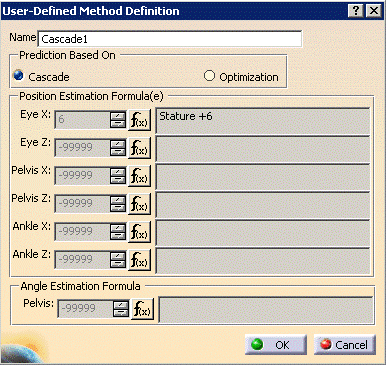Click the Name field containing Cascade1

[x=170, y=39]
